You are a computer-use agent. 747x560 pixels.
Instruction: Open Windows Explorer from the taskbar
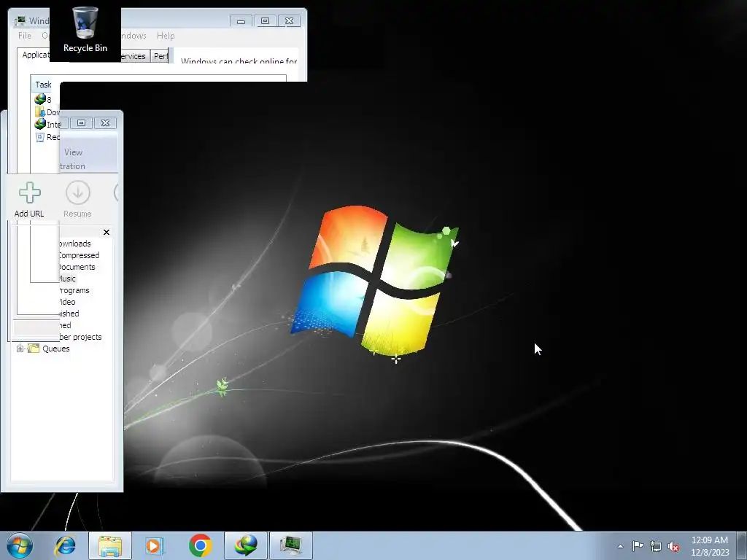pos(110,545)
